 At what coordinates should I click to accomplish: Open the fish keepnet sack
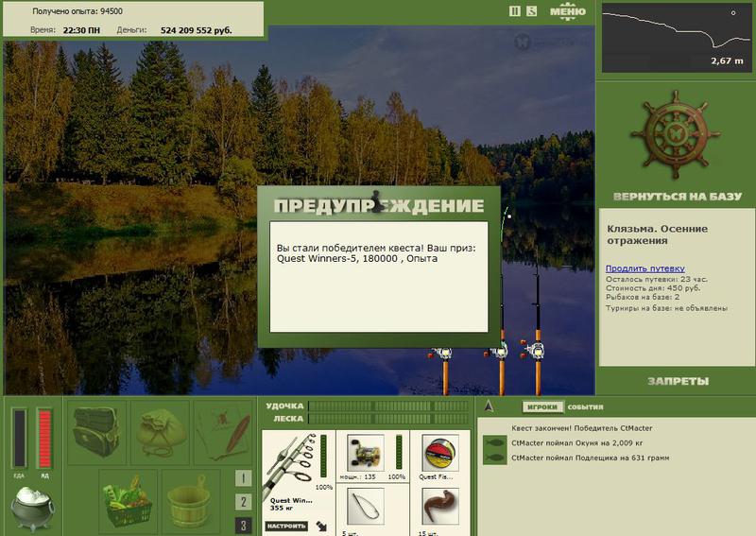[x=160, y=432]
